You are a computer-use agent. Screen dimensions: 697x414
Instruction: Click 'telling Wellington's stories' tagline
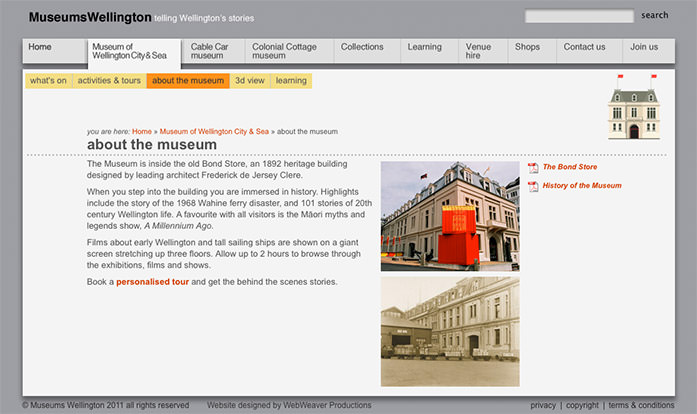(204, 18)
